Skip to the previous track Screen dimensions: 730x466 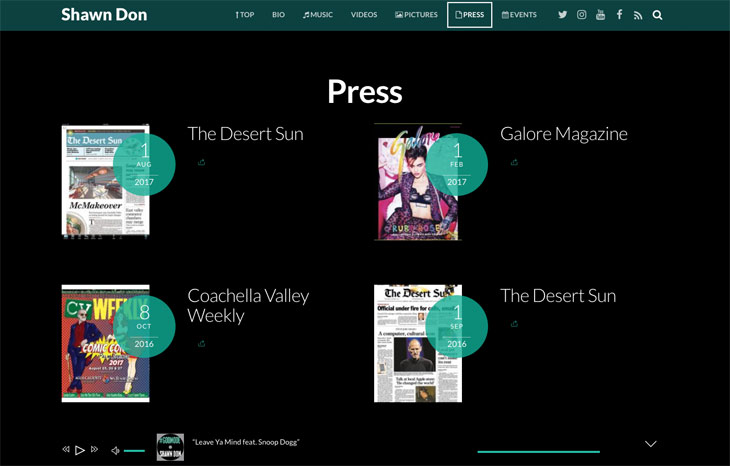click(66, 449)
